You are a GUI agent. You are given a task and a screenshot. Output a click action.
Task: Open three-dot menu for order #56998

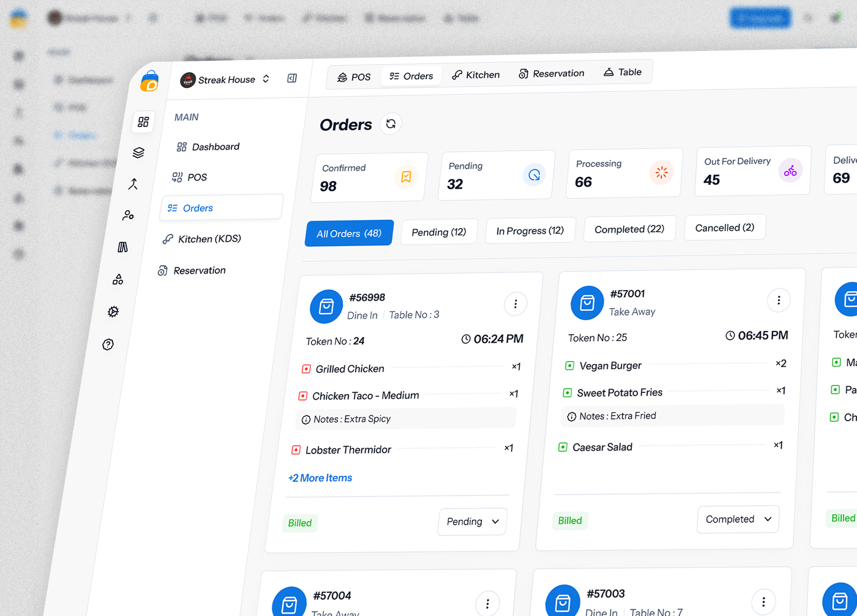click(515, 304)
